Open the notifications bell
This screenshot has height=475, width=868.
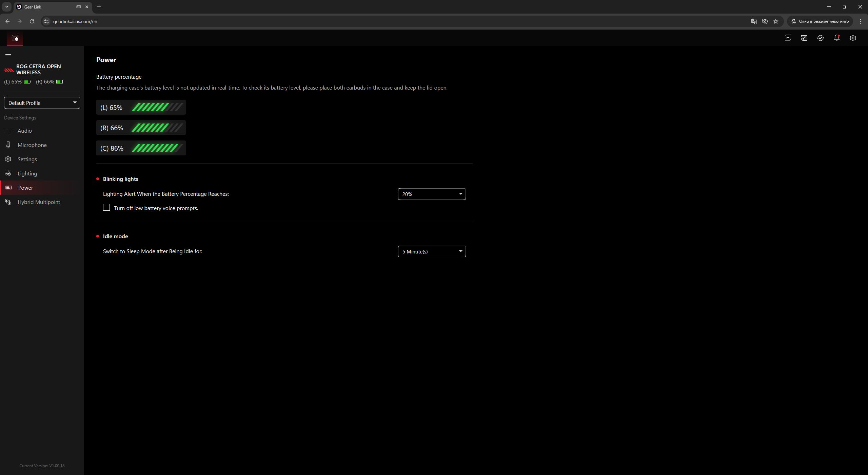point(837,38)
